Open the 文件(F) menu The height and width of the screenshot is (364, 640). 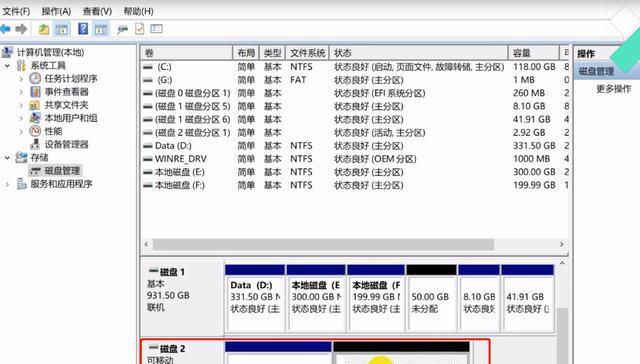[x=16, y=11]
